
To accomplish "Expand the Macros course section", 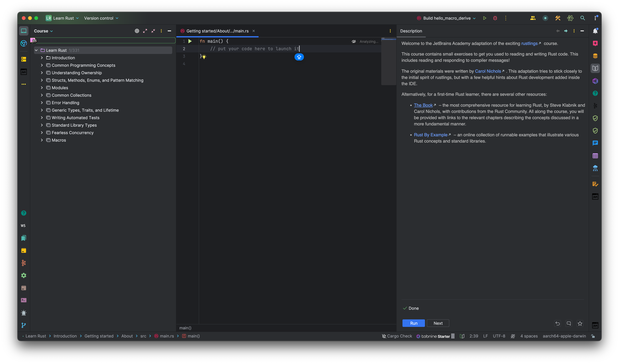I will click(x=42, y=140).
